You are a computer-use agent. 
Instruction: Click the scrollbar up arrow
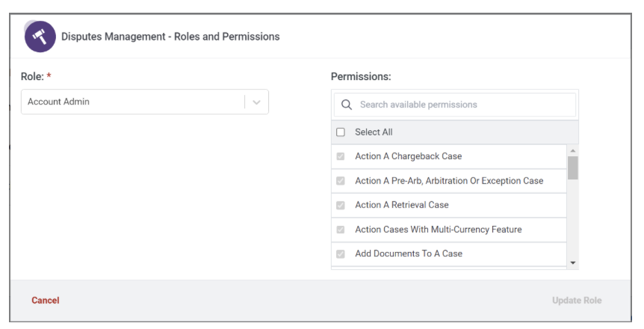click(x=573, y=150)
